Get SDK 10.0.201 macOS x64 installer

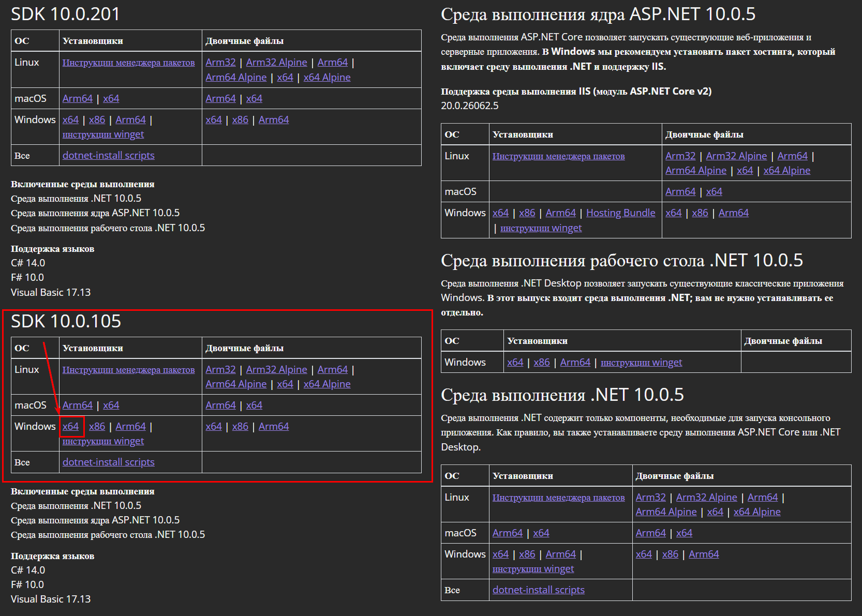[111, 99]
